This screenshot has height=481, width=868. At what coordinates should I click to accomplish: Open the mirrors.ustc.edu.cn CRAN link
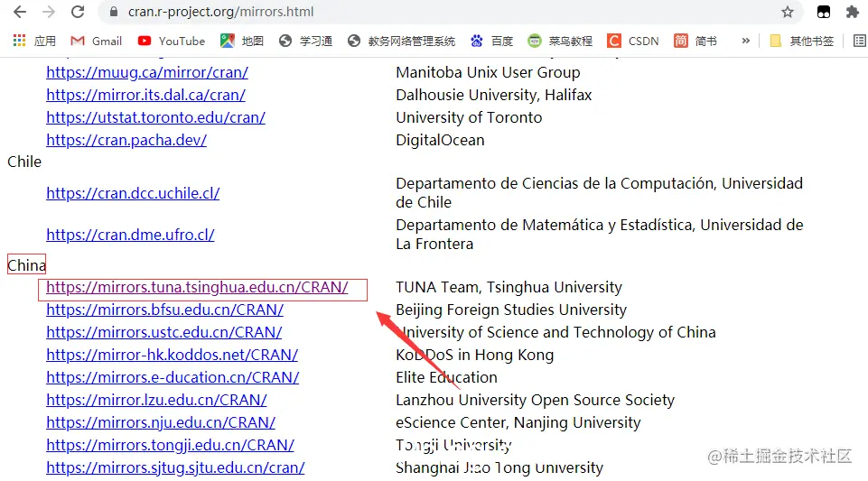(x=163, y=333)
